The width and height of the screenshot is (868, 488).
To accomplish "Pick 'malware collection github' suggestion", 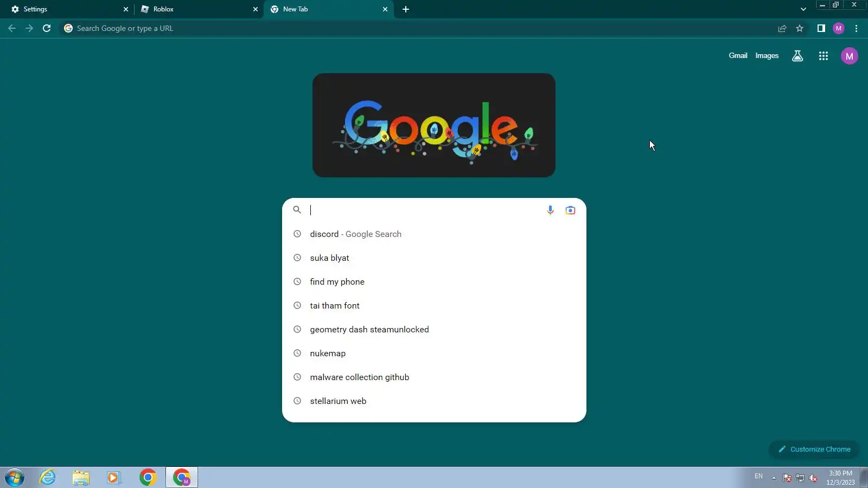I will click(x=434, y=377).
